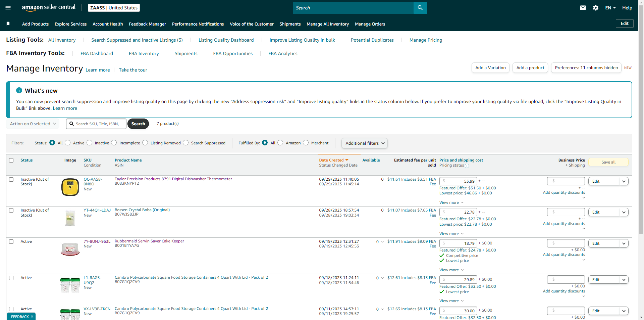Screen dimensions: 644x320
Task: Click Add quantity discounts for Bossen Boba
Action: [564, 224]
